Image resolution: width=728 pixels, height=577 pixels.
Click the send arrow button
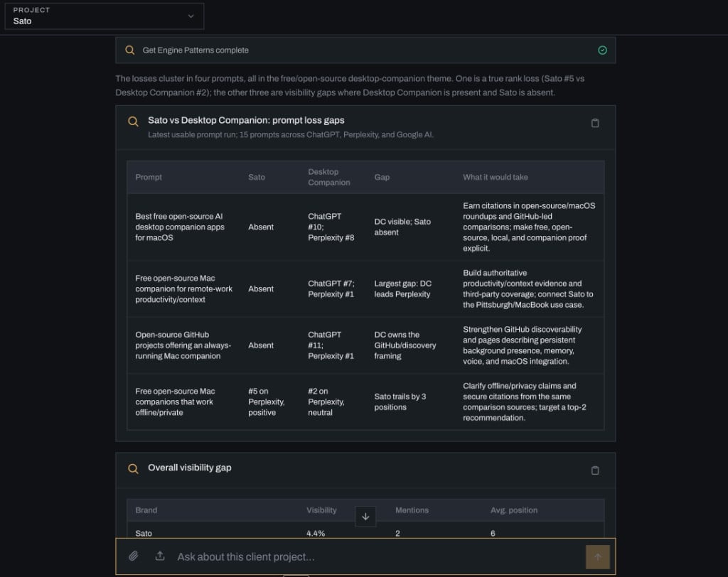click(597, 556)
